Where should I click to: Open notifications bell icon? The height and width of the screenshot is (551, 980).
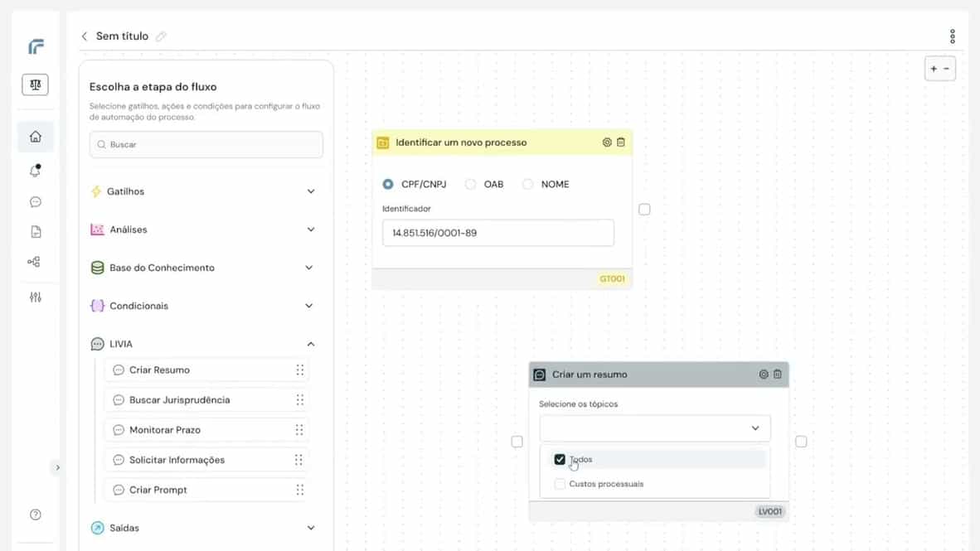click(x=36, y=171)
